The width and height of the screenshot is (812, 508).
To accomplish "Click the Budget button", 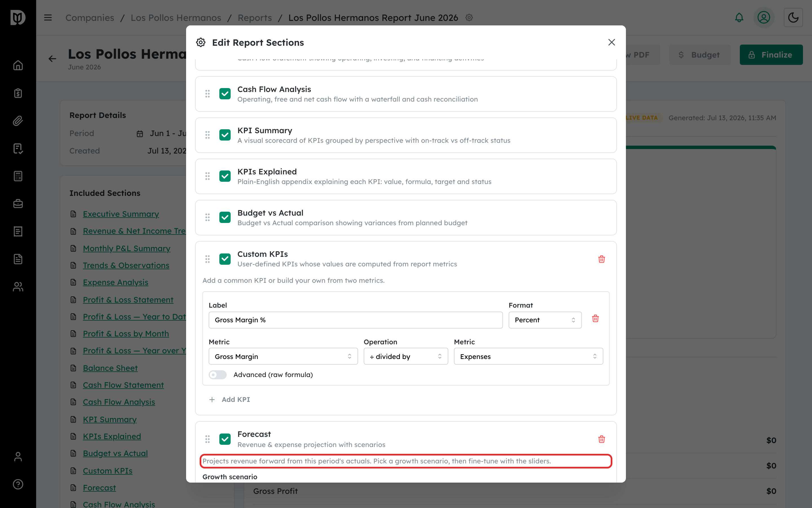I will (700, 55).
